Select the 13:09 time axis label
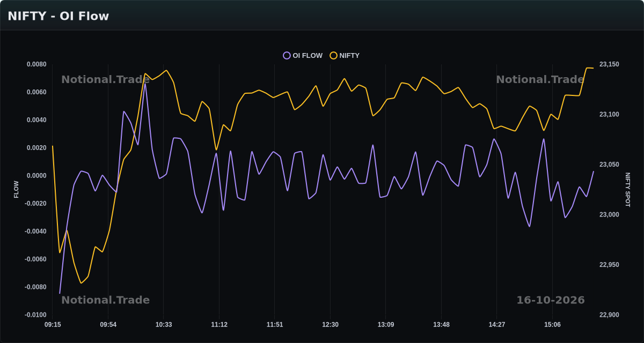 point(386,325)
